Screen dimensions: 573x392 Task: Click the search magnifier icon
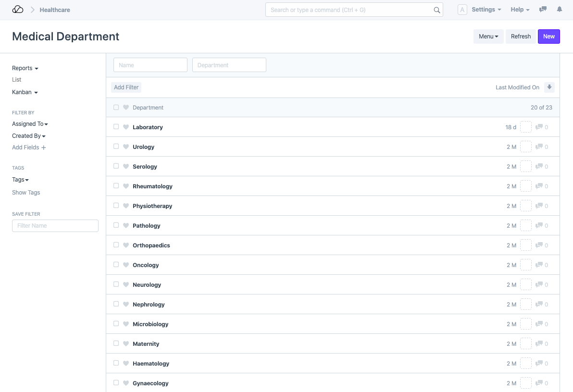[x=436, y=10]
